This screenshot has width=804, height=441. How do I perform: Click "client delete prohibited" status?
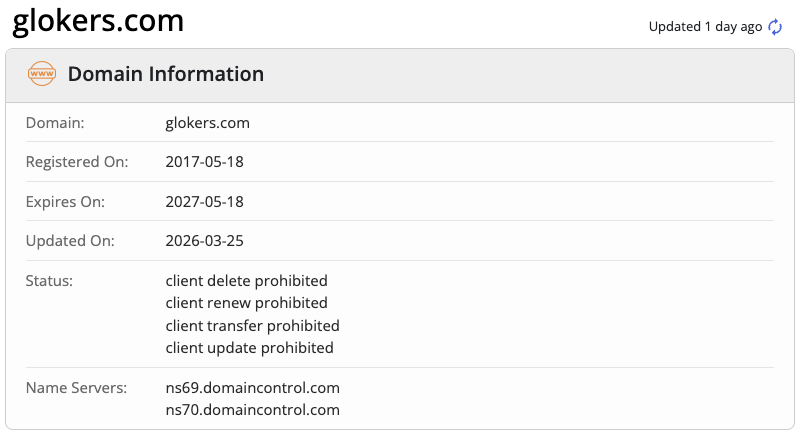pyautogui.click(x=246, y=281)
